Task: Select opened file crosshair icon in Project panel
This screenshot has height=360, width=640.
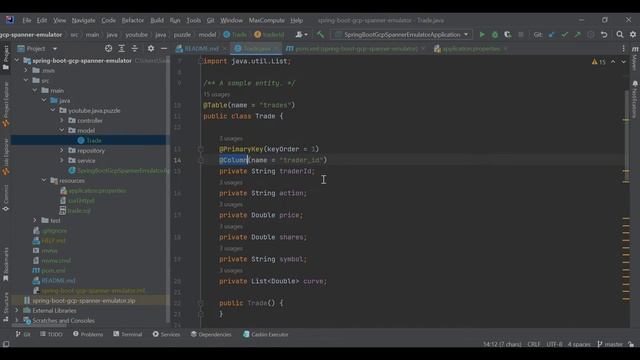Action: tap(108, 49)
